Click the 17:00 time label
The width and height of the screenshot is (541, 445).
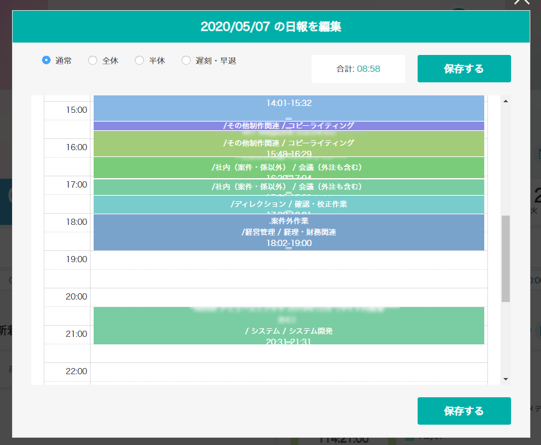point(77,185)
